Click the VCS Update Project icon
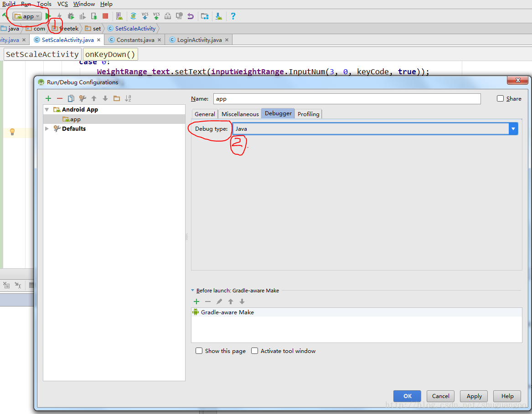Screen dimensions: 532x414 pos(145,16)
